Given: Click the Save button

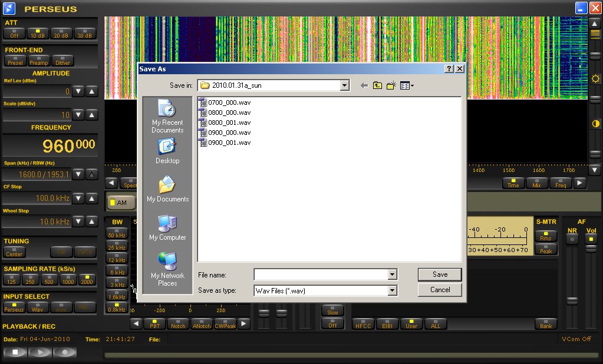Looking at the screenshot, I should (440, 274).
